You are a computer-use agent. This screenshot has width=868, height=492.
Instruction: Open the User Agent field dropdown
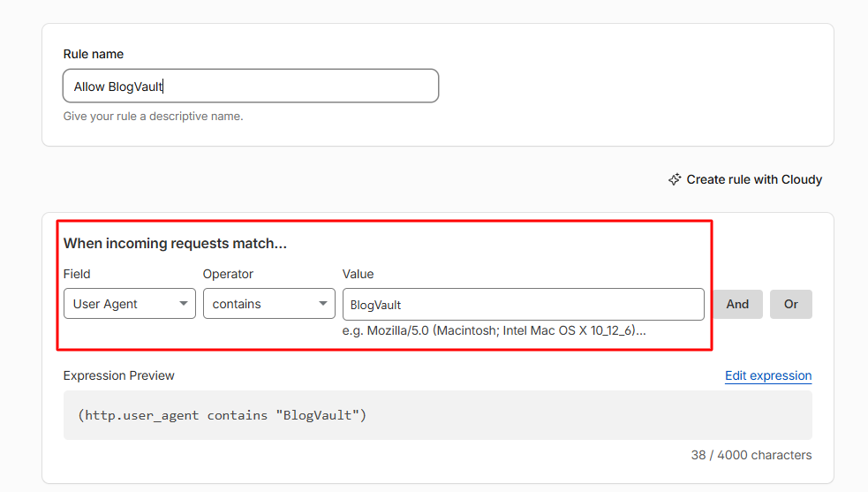click(130, 304)
